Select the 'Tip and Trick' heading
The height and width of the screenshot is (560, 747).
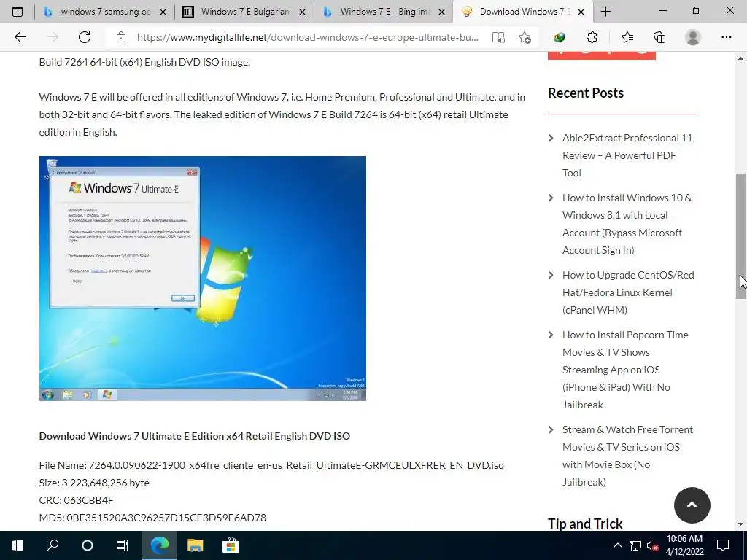[585, 524]
